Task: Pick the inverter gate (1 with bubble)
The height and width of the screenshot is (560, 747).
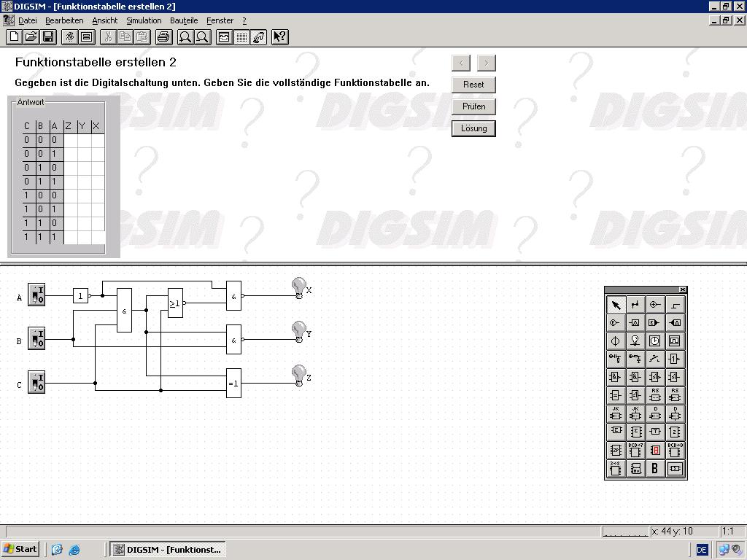Action: pyautogui.click(x=674, y=359)
